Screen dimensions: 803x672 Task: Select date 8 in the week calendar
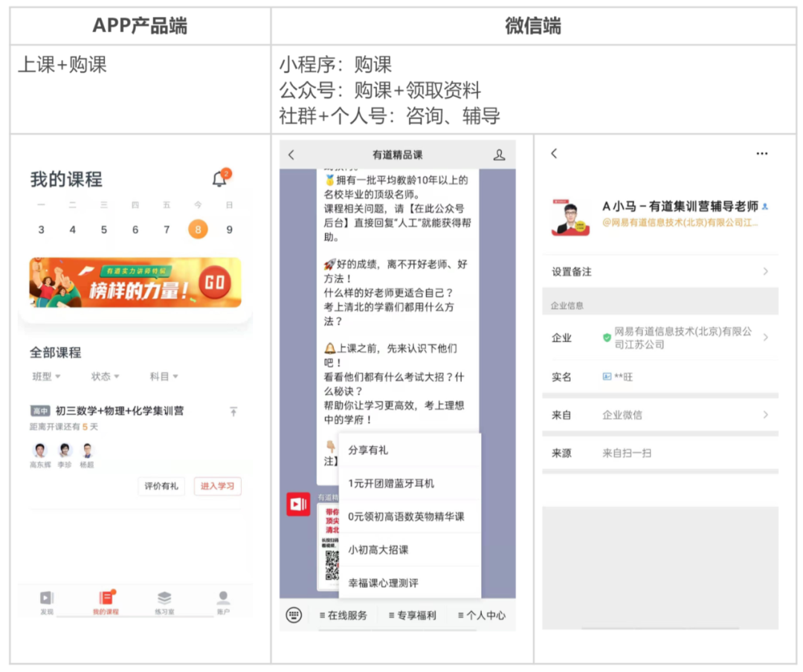[198, 229]
